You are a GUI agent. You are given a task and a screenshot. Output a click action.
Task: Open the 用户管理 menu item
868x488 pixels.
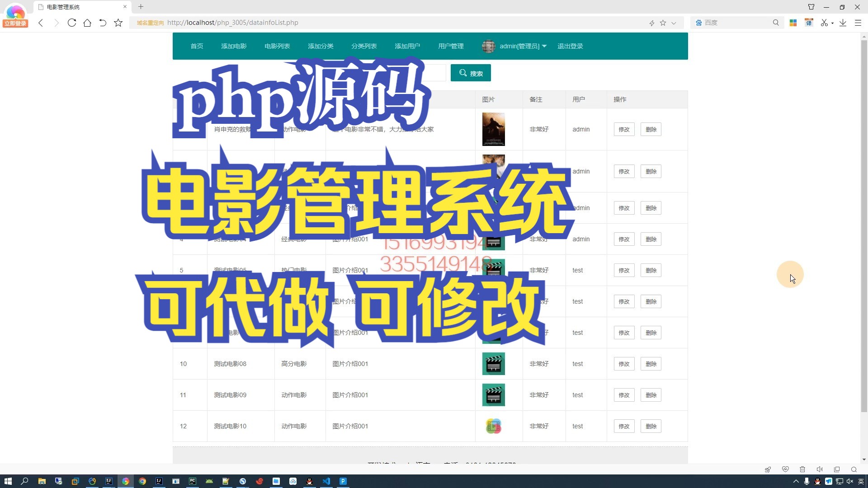(451, 46)
